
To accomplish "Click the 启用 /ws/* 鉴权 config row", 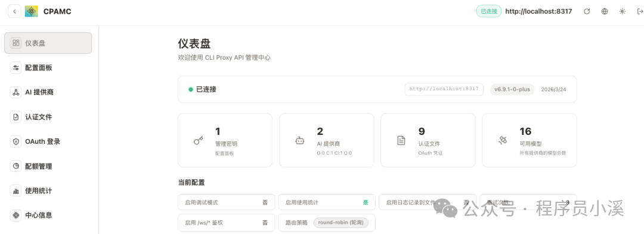I will (227, 223).
